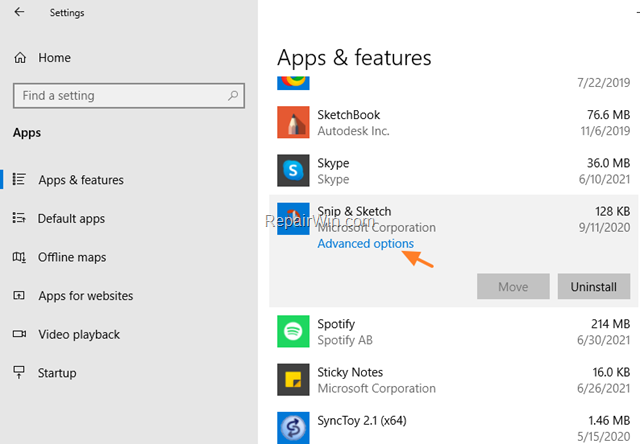Click Find a setting search box
Image resolution: width=640 pixels, height=444 pixels.
click(x=129, y=96)
